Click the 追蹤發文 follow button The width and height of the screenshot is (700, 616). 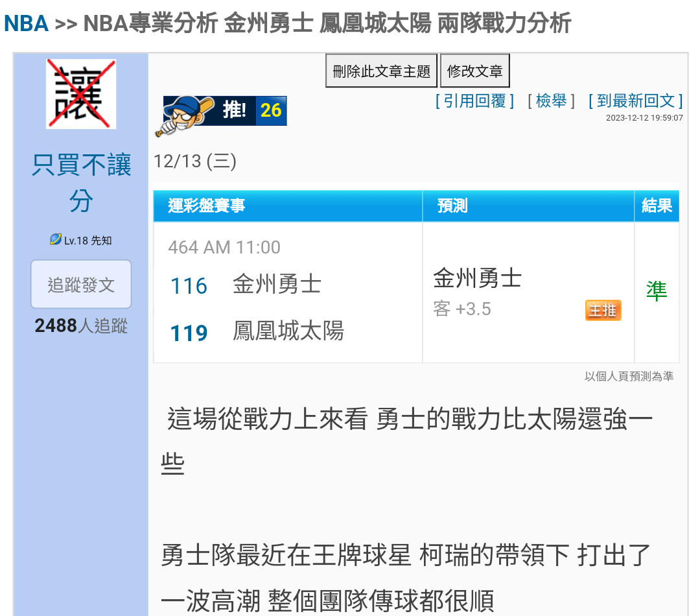81,285
